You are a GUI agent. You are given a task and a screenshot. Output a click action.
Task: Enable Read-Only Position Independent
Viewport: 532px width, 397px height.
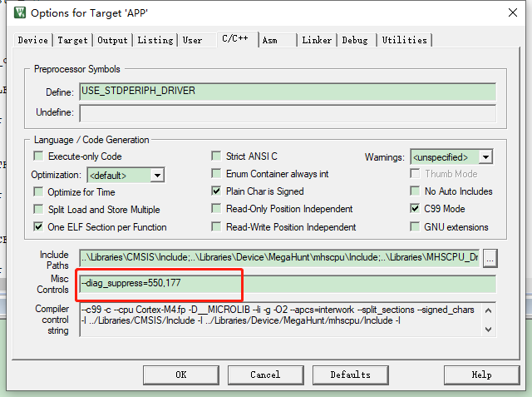[x=216, y=209]
